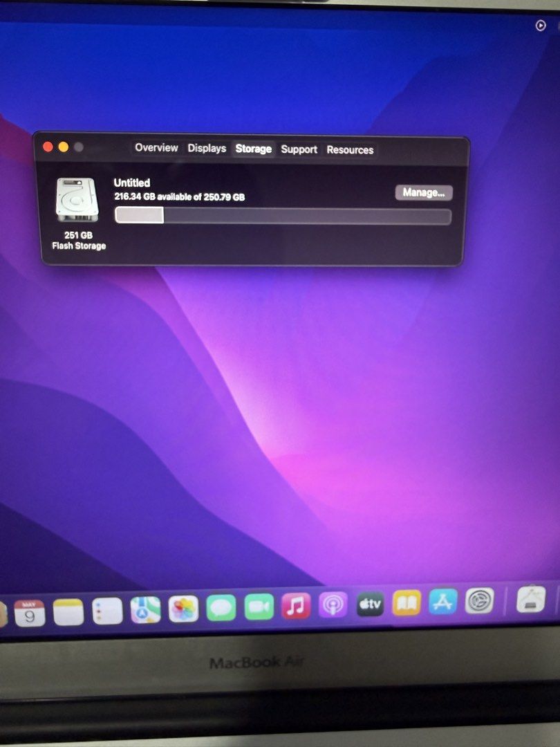Select the Storage tab

coord(253,149)
